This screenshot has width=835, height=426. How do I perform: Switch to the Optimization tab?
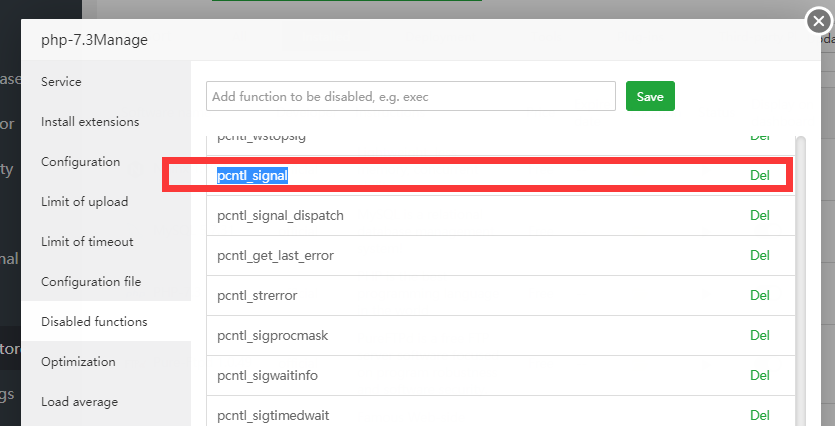click(78, 362)
